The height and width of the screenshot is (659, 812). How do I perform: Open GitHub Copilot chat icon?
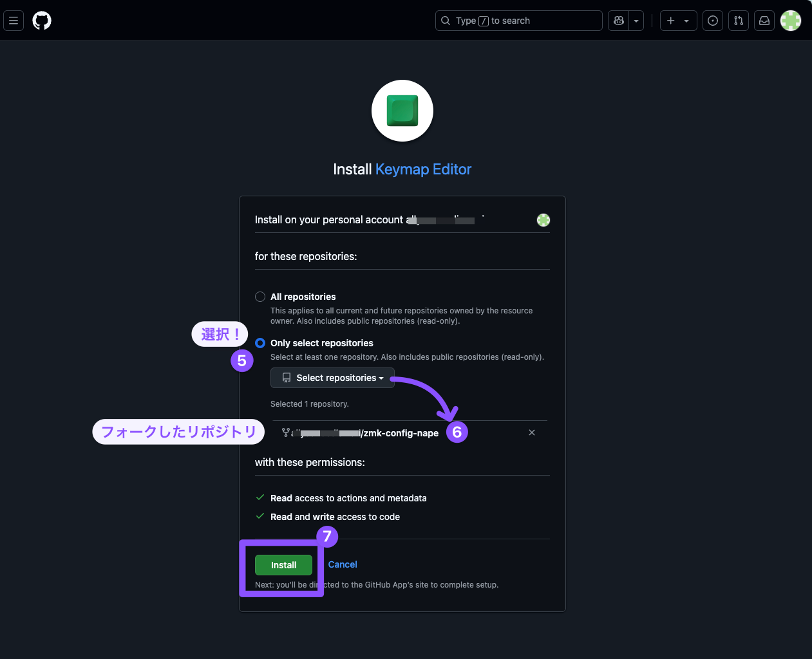(619, 21)
